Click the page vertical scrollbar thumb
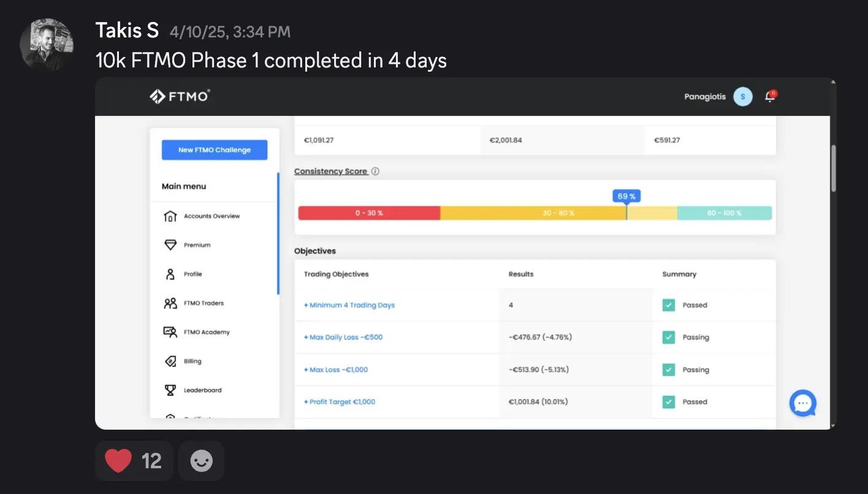Viewport: 868px width, 494px height. coord(833,169)
